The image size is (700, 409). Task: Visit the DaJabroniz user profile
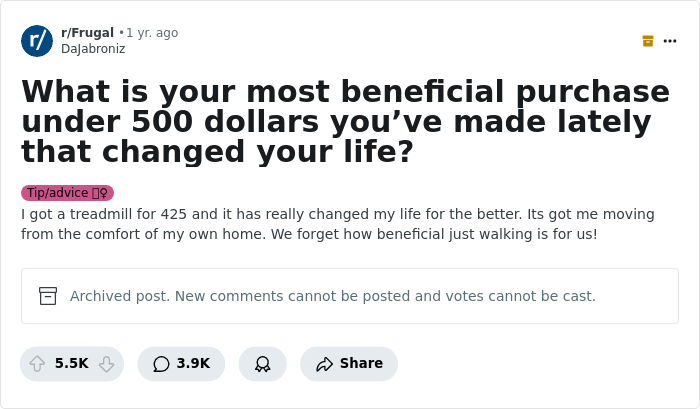pos(93,48)
